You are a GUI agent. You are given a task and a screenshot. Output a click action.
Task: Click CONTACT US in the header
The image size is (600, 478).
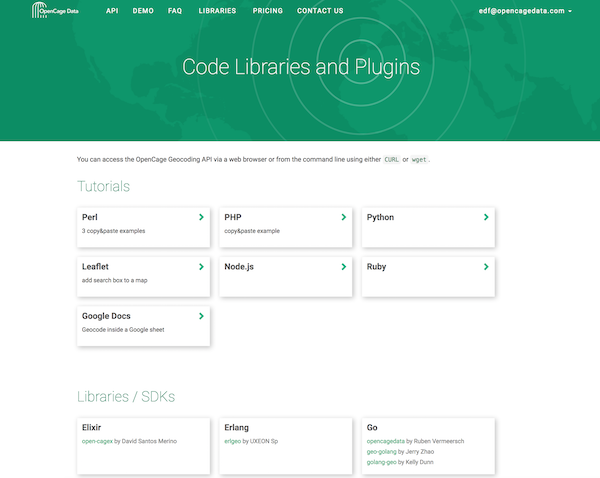[320, 11]
